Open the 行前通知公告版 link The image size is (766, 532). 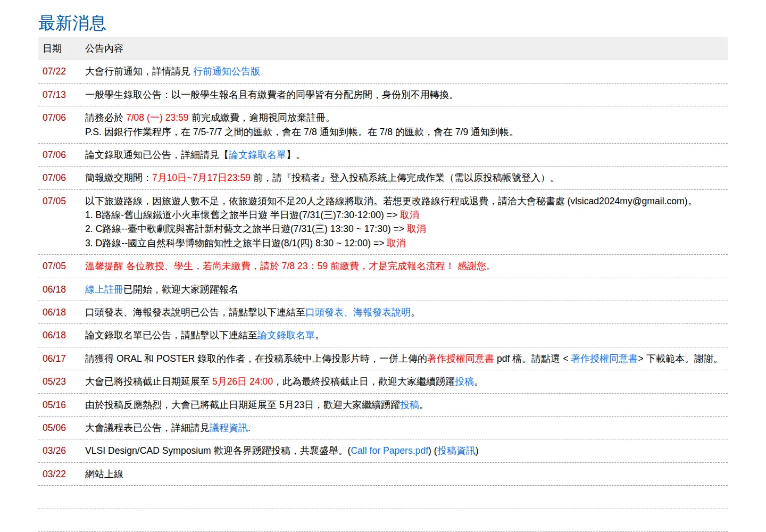(227, 71)
